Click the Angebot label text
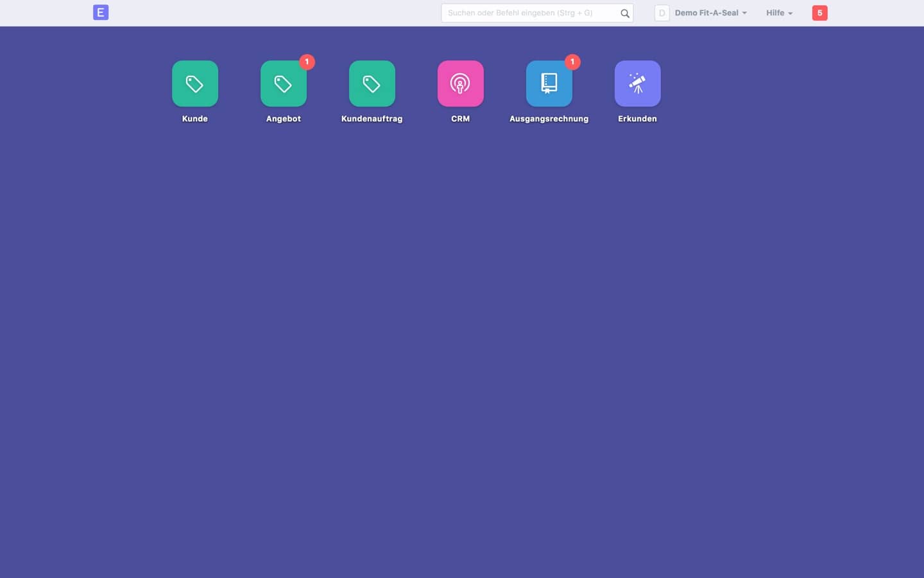The height and width of the screenshot is (578, 924). tap(284, 119)
